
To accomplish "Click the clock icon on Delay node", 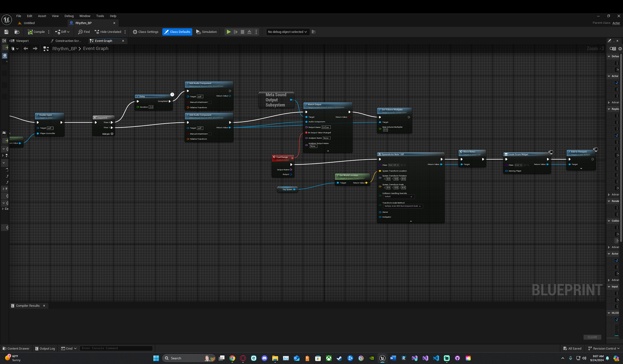I will [172, 94].
